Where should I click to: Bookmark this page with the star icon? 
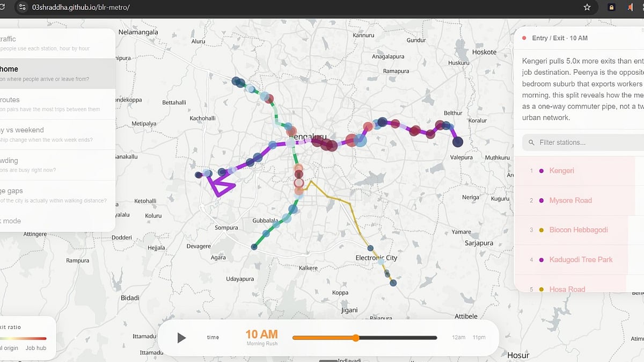pos(587,8)
